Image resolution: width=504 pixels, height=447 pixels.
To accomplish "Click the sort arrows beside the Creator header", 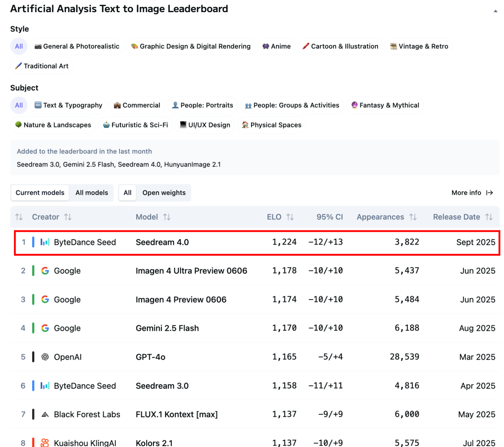I will click(68, 217).
